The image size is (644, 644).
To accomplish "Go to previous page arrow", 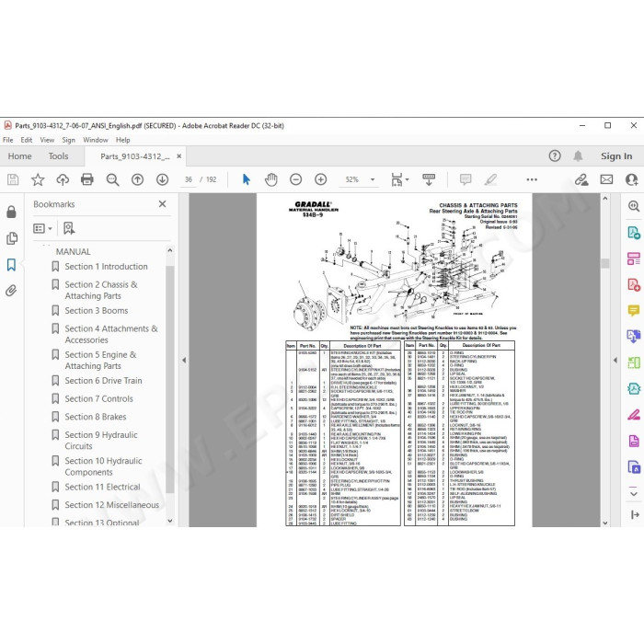I will pyautogui.click(x=137, y=179).
